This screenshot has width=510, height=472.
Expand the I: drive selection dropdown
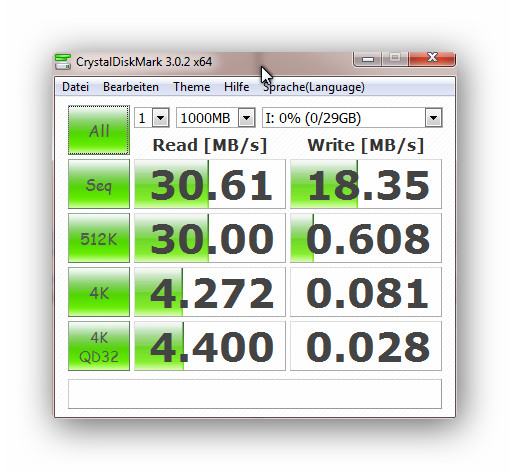[x=433, y=118]
